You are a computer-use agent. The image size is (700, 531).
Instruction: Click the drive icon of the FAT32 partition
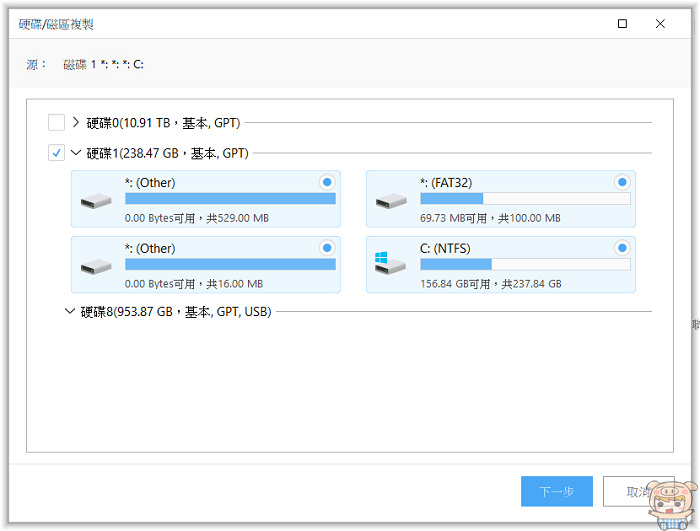391,200
